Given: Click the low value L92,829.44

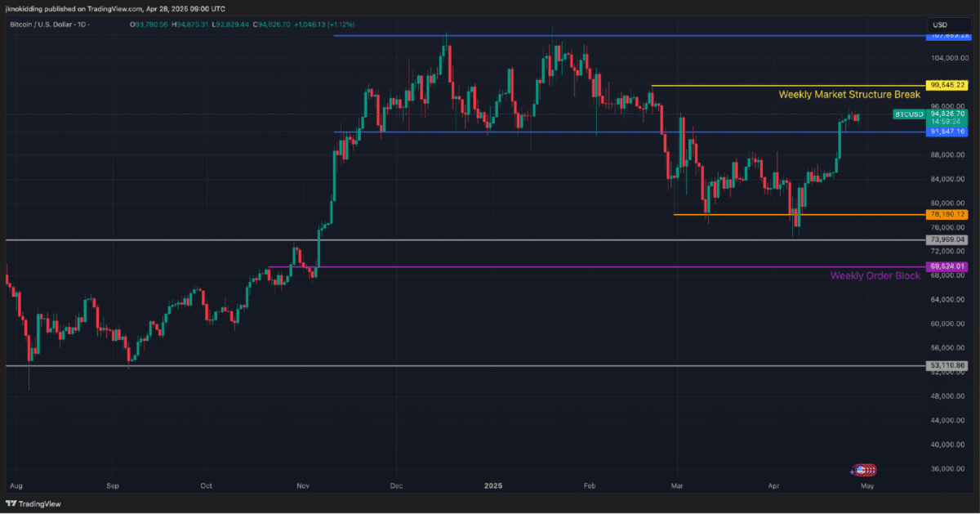Looking at the screenshot, I should tap(231, 25).
